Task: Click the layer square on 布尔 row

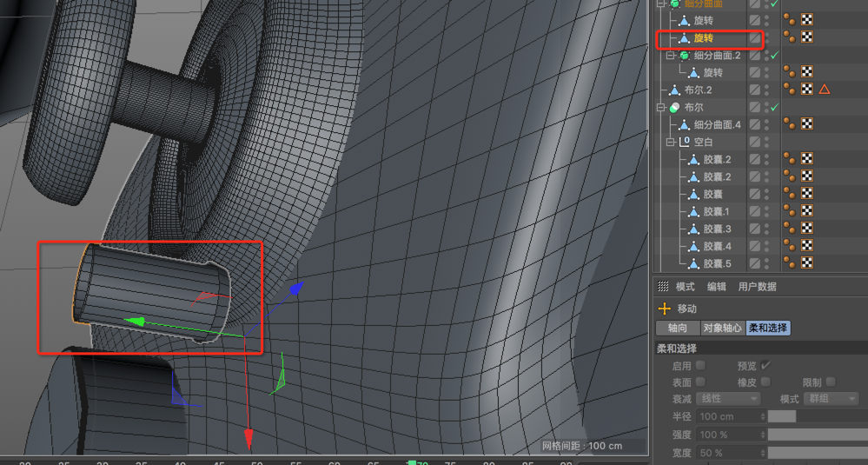Action: [754, 107]
